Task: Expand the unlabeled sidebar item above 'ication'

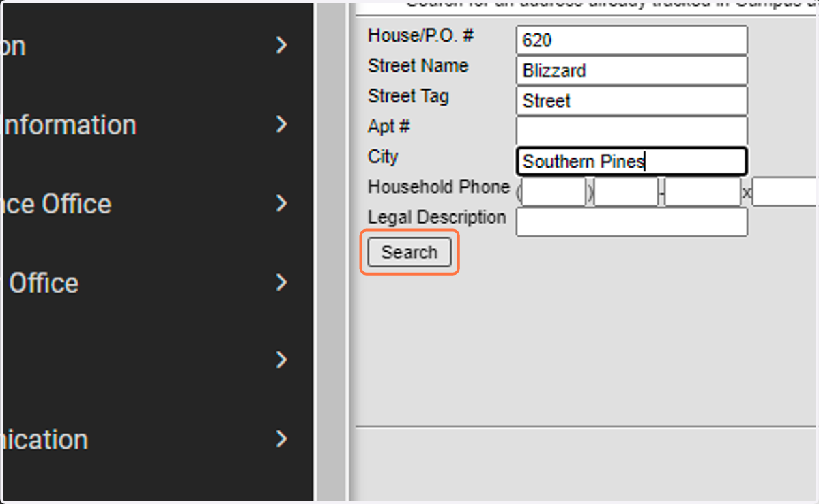Action: pos(281,360)
